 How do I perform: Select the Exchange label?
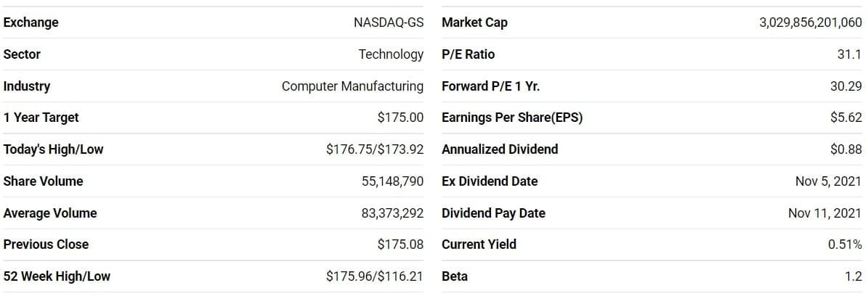[x=31, y=22]
